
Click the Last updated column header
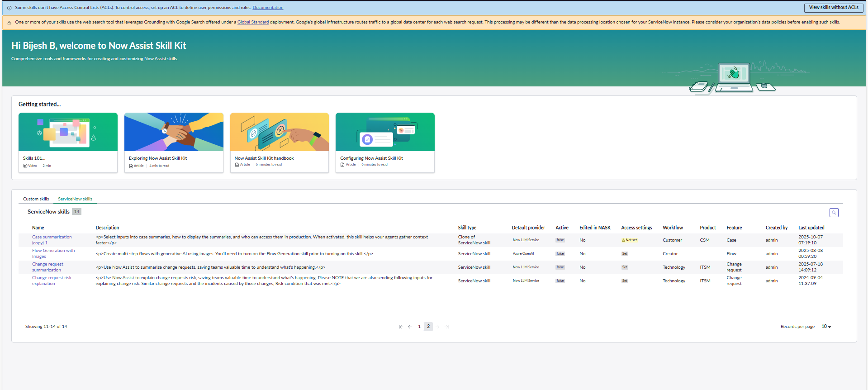(811, 228)
